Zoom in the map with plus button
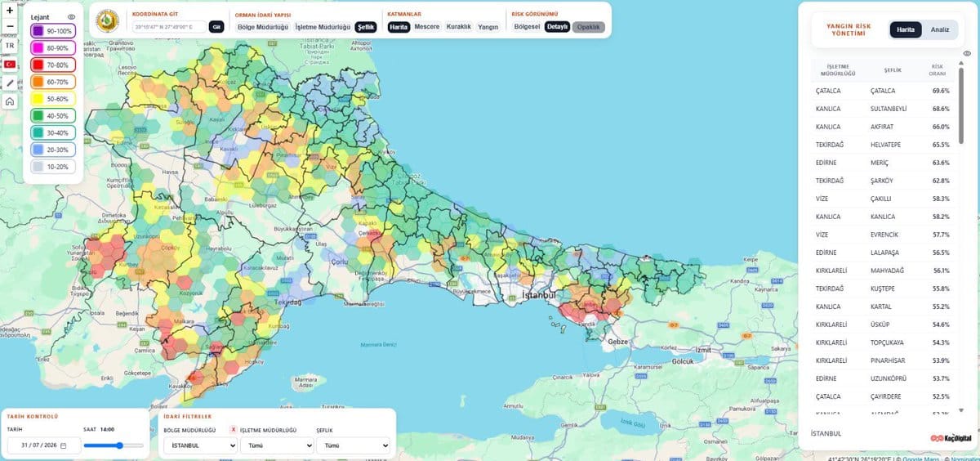This screenshot has width=980, height=461. [10, 11]
